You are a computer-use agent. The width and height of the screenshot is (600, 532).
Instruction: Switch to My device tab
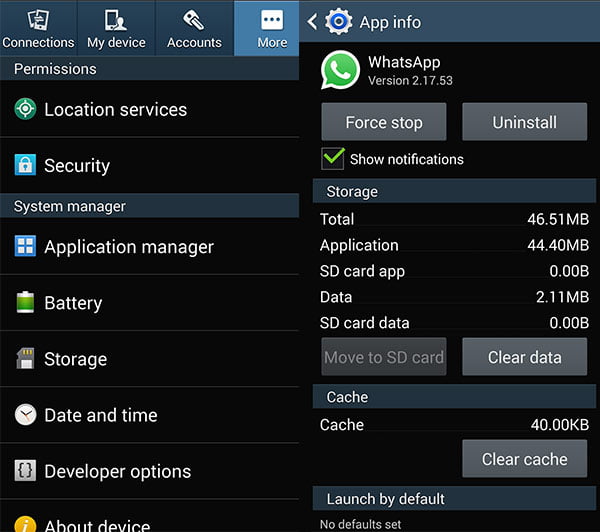(x=116, y=28)
